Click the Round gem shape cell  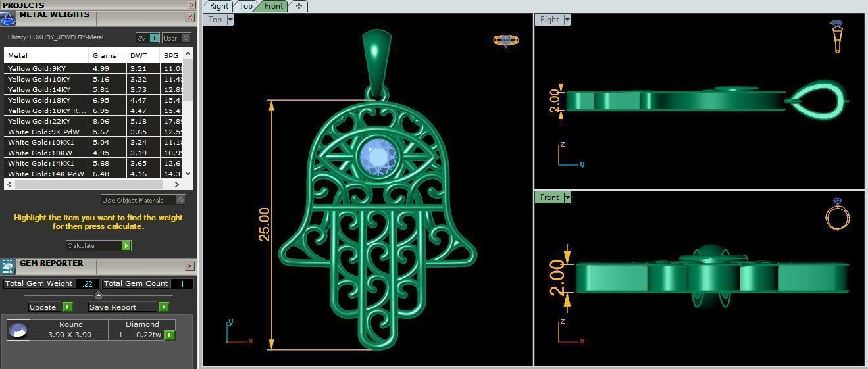pos(70,324)
